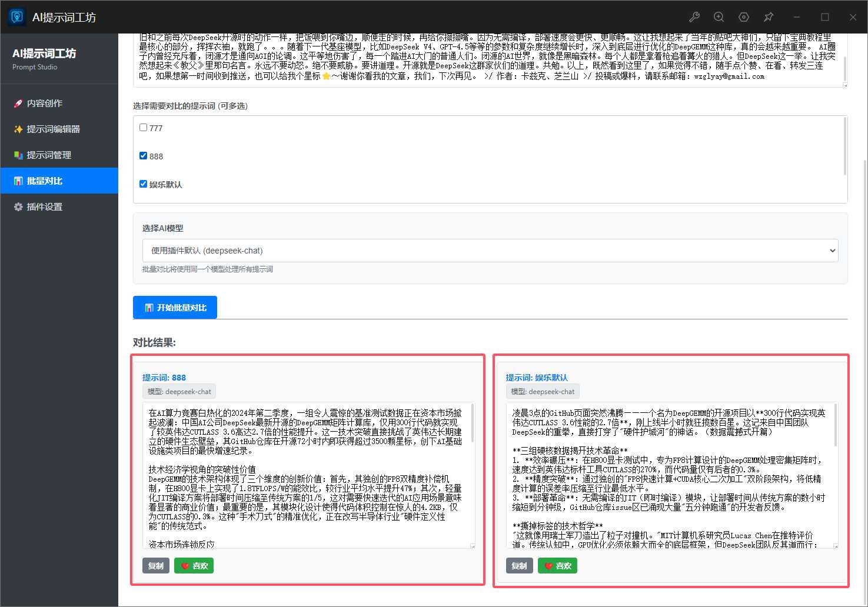Image resolution: width=868 pixels, height=607 pixels.
Task: Click the rocket icon beside 内容创作
Action: tap(18, 104)
